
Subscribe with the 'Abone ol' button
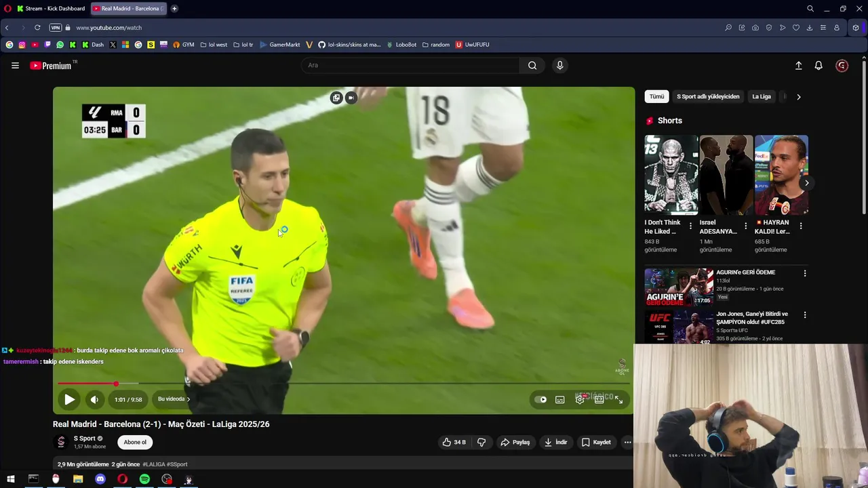coord(135,443)
